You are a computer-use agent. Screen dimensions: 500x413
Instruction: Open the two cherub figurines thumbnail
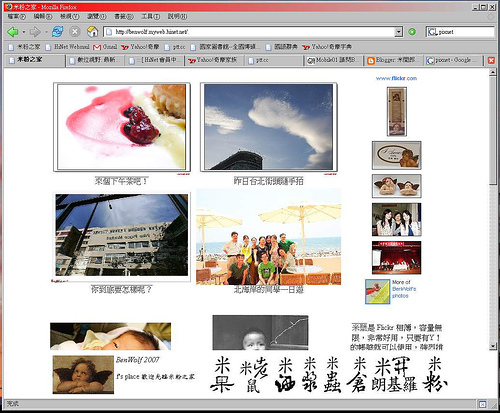click(x=397, y=186)
